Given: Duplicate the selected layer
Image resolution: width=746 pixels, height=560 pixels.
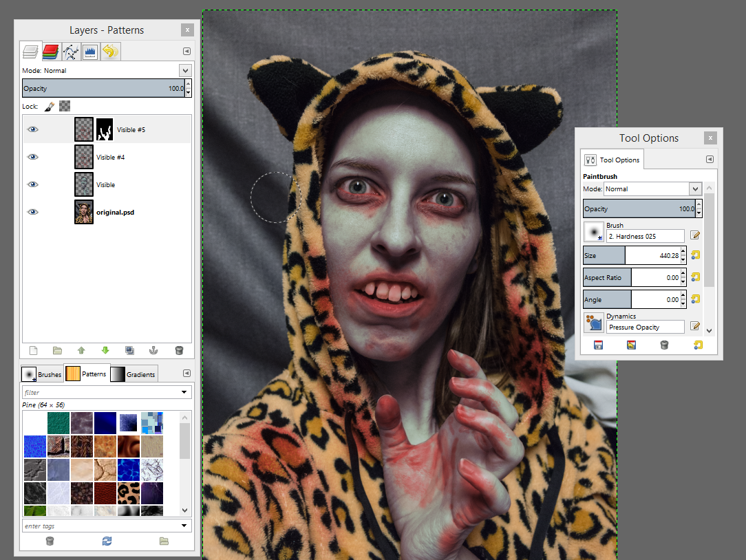Looking at the screenshot, I should pyautogui.click(x=129, y=350).
